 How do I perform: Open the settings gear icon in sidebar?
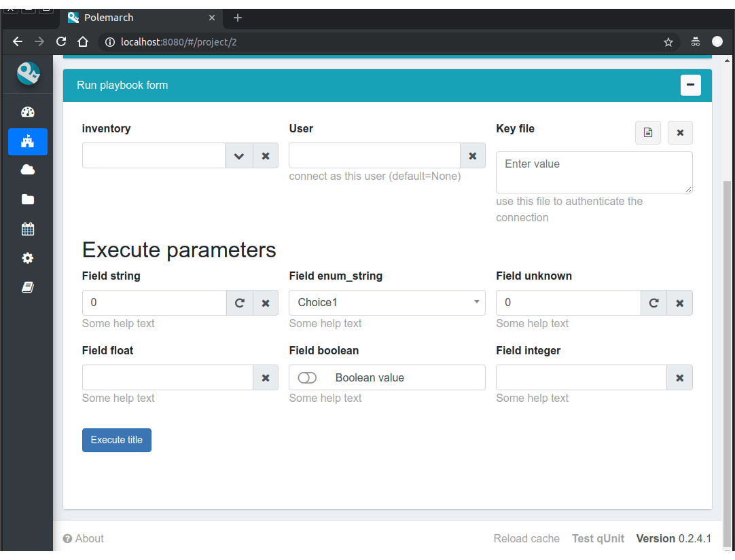(x=28, y=258)
